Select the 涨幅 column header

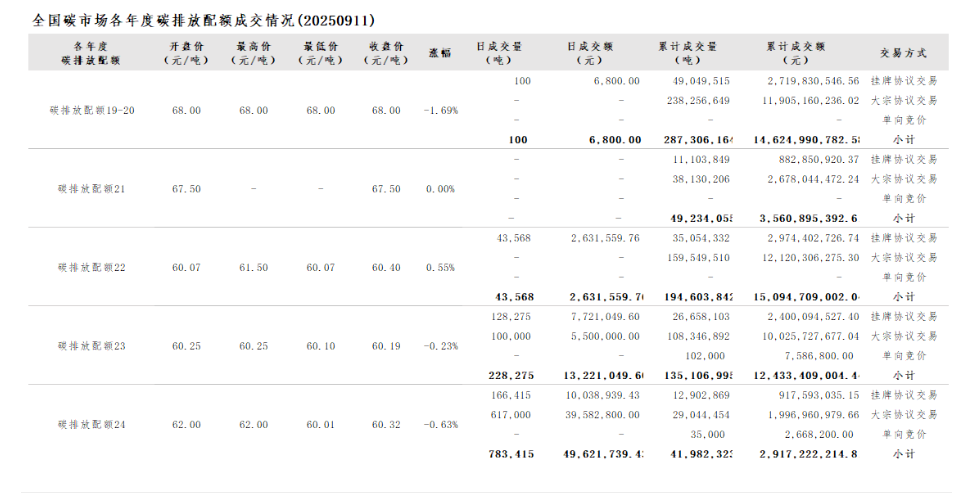(x=440, y=53)
